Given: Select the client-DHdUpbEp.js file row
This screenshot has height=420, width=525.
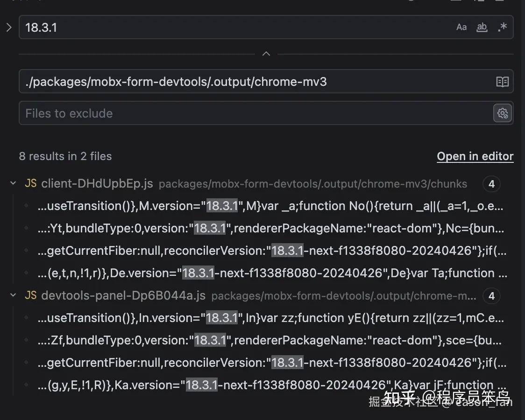Looking at the screenshot, I should (262, 183).
